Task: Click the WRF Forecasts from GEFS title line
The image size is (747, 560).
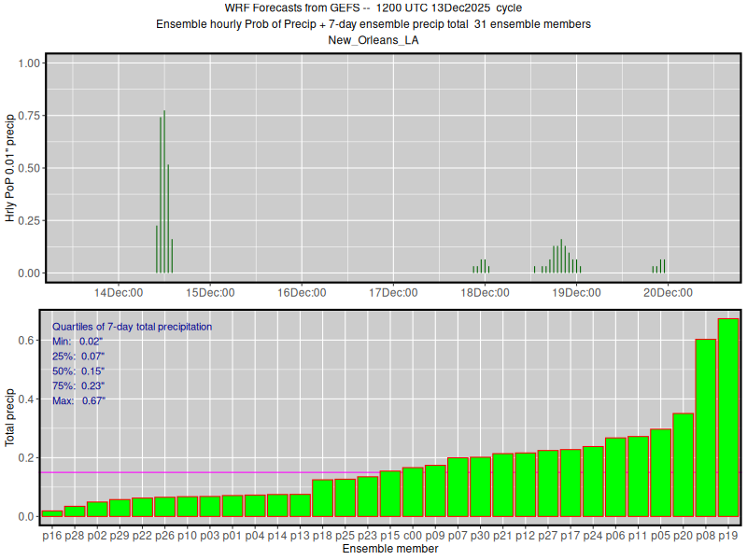Action: (373, 8)
